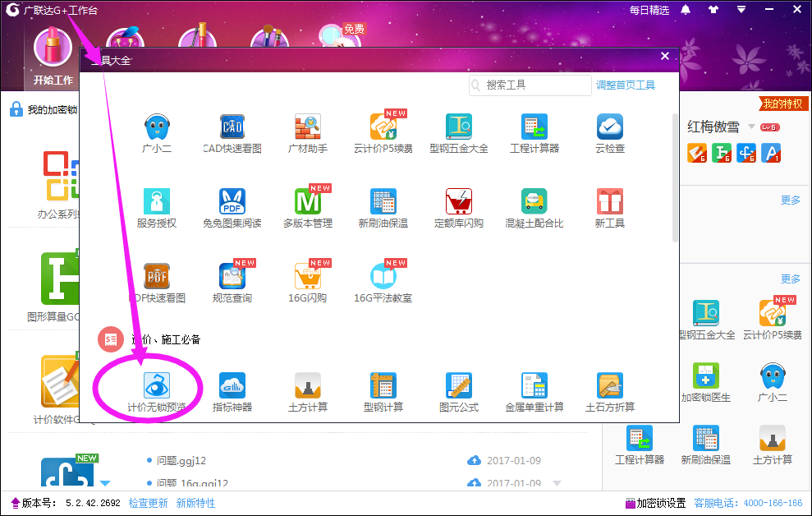The width and height of the screenshot is (812, 516).
Task: Open 16G闪购 tool
Action: [x=308, y=283]
